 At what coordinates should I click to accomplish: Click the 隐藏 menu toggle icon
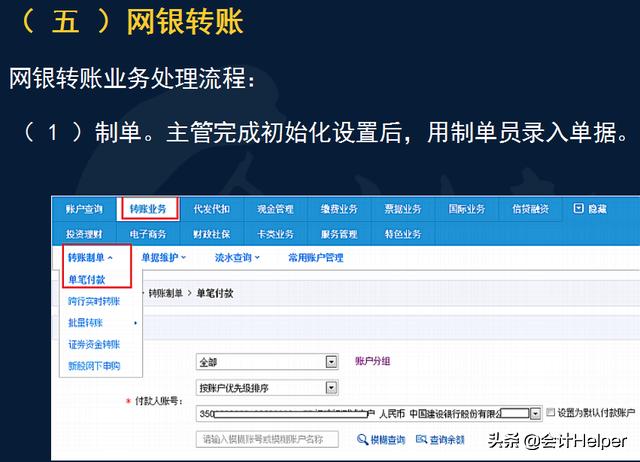(x=578, y=209)
